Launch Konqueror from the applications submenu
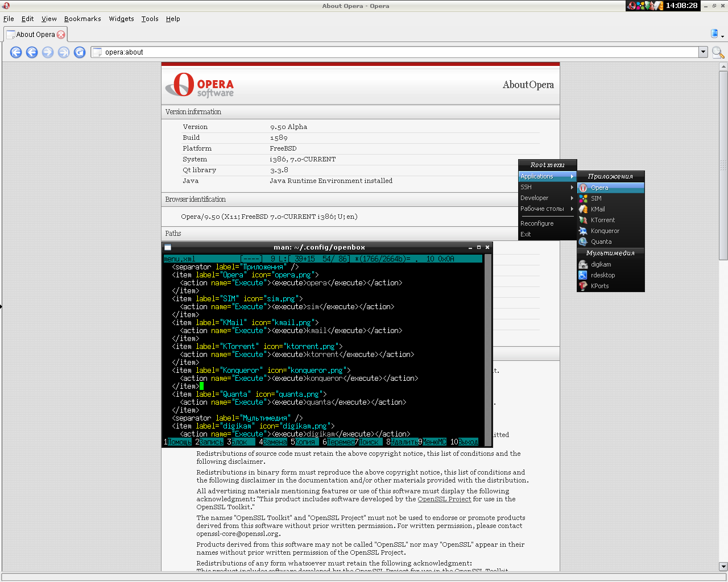 click(x=611, y=231)
